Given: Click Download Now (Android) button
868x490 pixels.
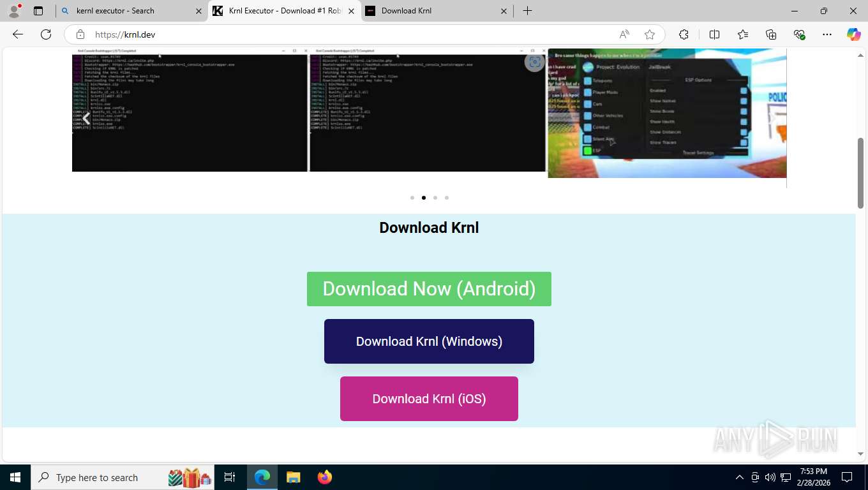Looking at the screenshot, I should (429, 289).
